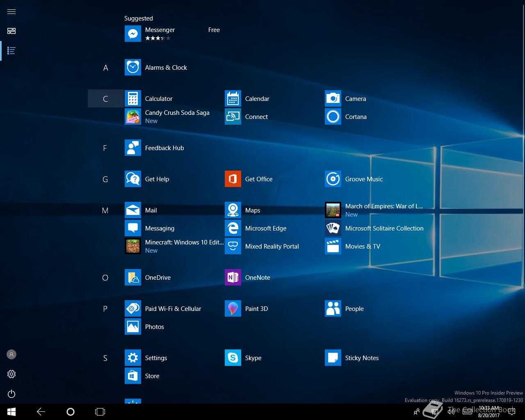The height and width of the screenshot is (420, 525).
Task: Launch the Camera app icon
Action: point(333,98)
